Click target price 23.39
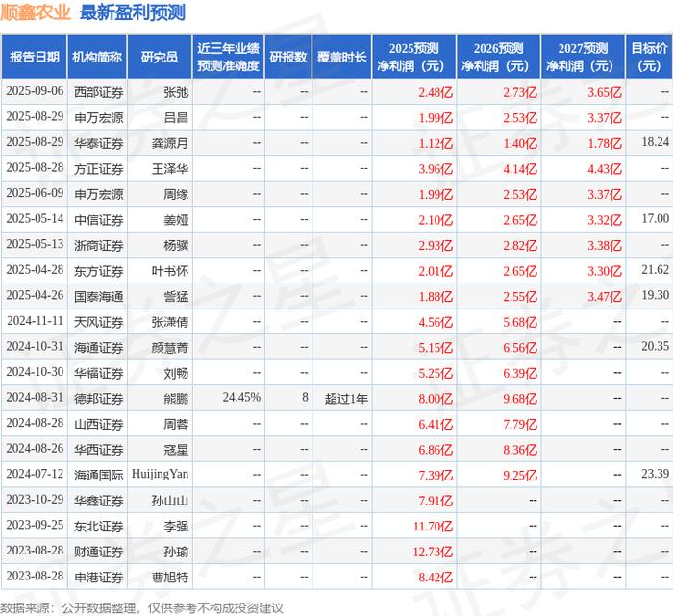 tap(656, 474)
